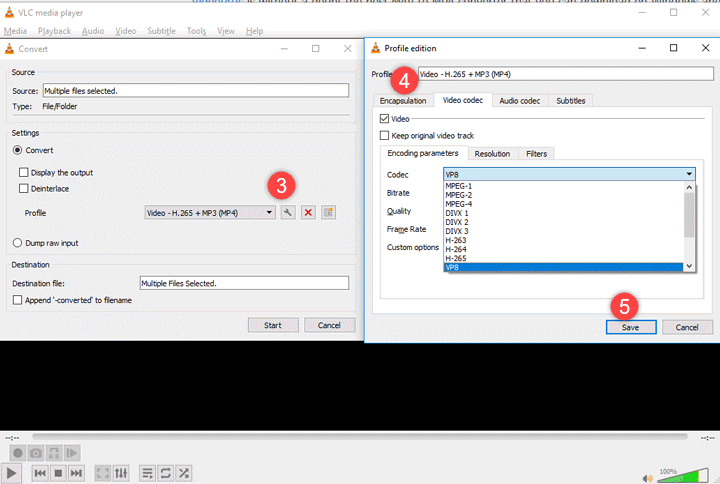The height and width of the screenshot is (484, 720).
Task: Click the Record button
Action: click(17, 453)
